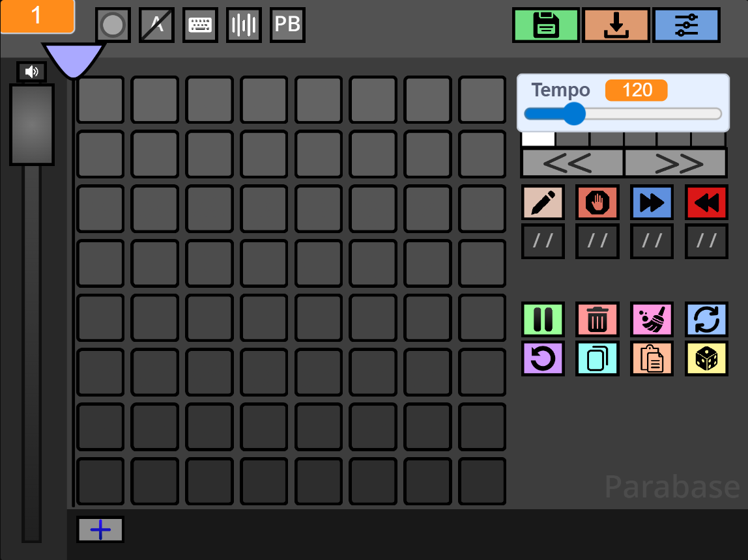This screenshot has height=560, width=748.
Task: Click a pad in the top-left grid corner
Action: pos(100,100)
